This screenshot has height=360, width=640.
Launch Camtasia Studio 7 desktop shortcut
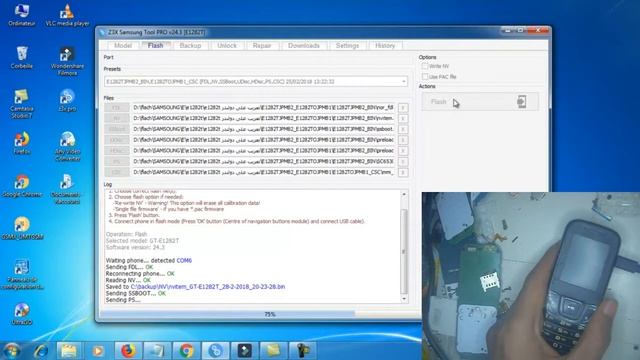22,104
